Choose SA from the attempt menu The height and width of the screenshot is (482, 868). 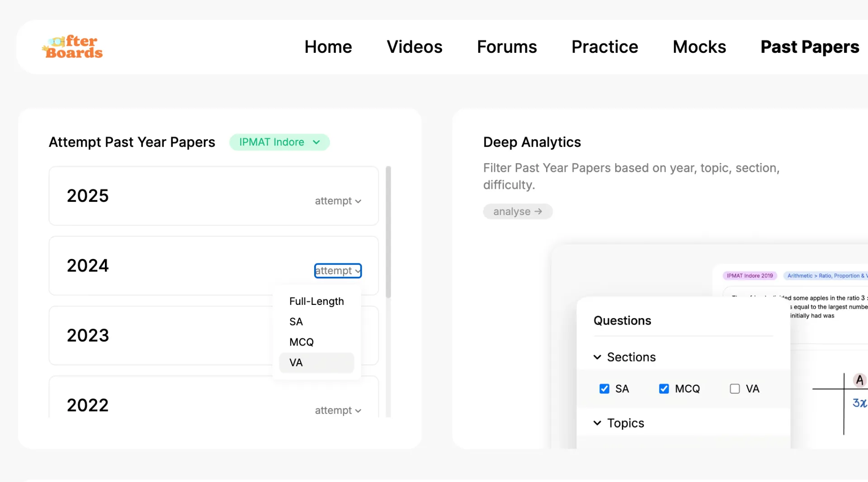tap(316, 322)
